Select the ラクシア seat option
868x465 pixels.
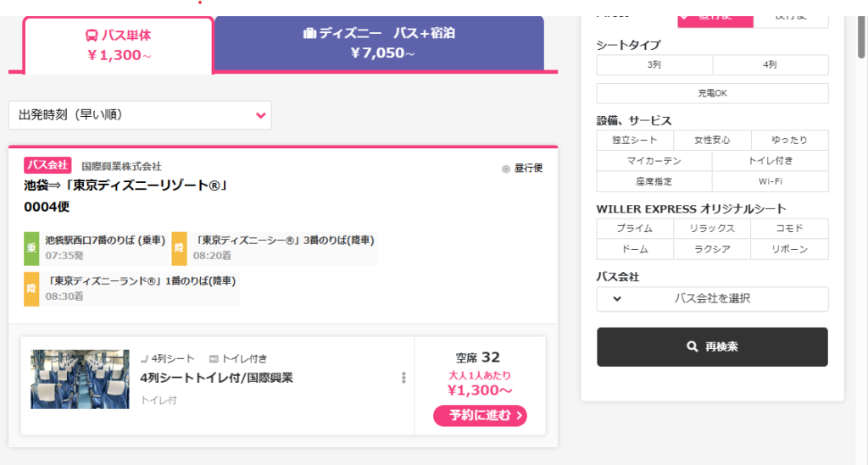click(x=712, y=249)
